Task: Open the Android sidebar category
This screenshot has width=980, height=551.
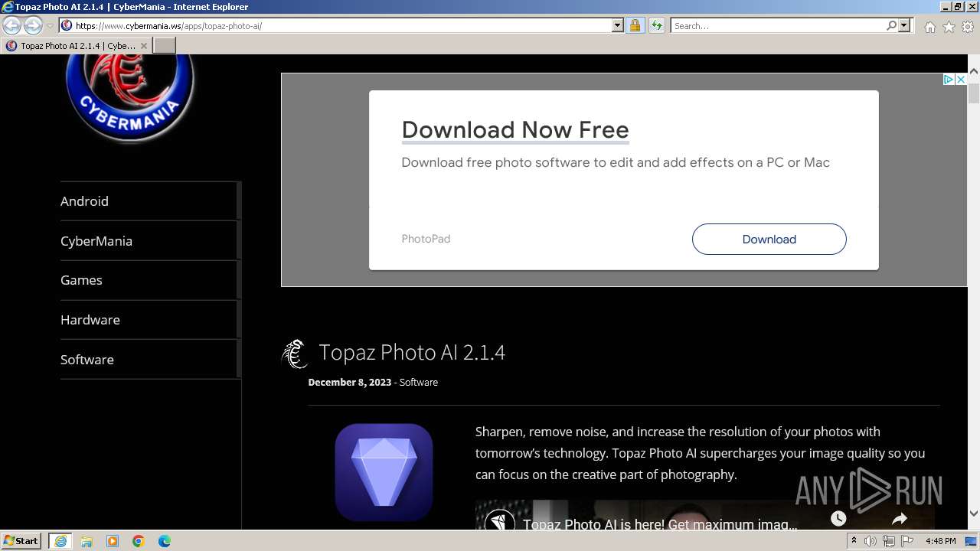Action: (x=84, y=201)
